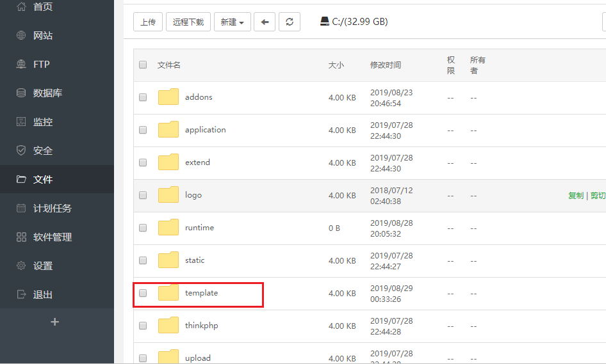The image size is (606, 364).
Task: Toggle the select-all checkbox in header
Action: (143, 65)
